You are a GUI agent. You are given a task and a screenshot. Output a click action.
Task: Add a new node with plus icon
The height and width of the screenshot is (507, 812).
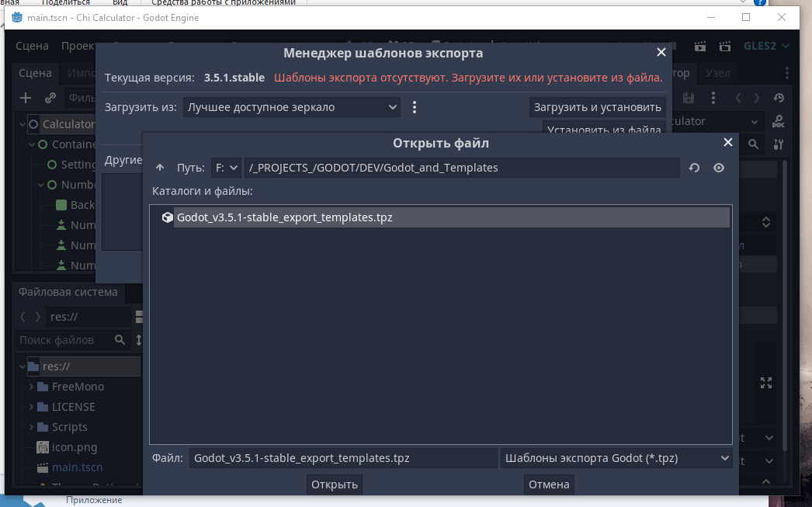pyautogui.click(x=26, y=98)
